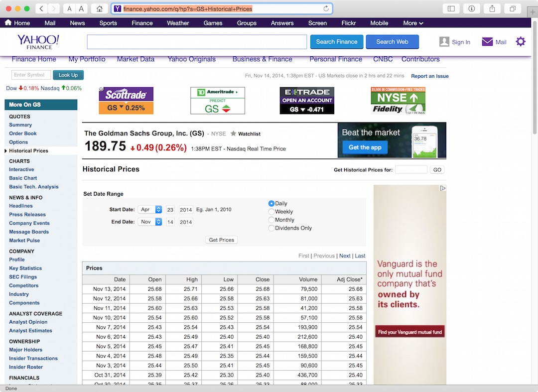This screenshot has height=392, width=538.
Task: Click the Safari address bar URL
Action: tap(188, 8)
